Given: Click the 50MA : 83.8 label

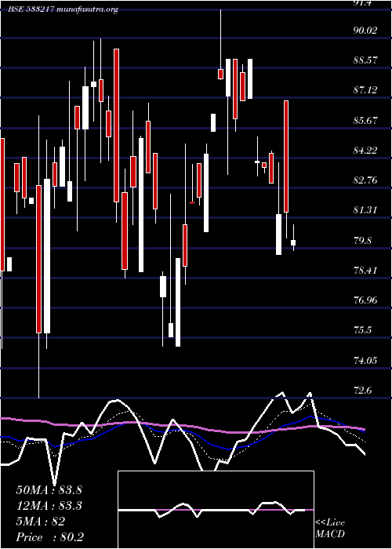Looking at the screenshot, I should pos(49,490).
